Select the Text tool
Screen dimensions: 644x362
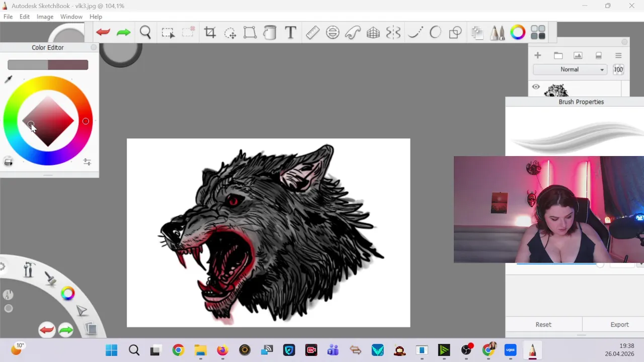point(290,33)
